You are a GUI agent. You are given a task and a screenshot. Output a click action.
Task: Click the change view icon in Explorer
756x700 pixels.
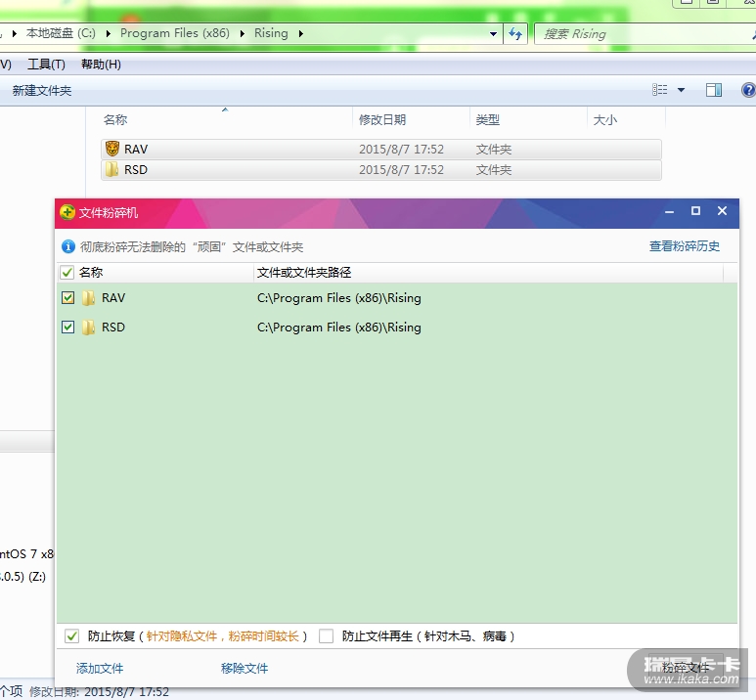[x=659, y=90]
